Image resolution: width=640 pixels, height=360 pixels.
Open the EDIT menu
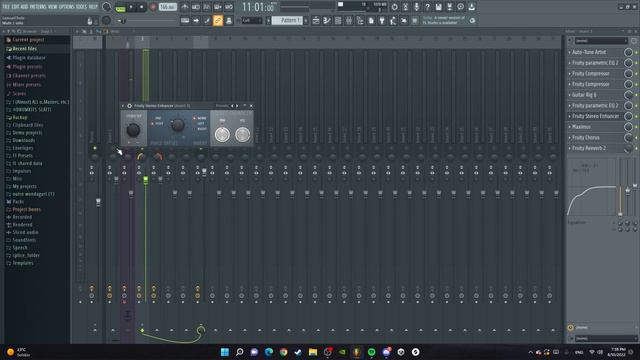pyautogui.click(x=16, y=7)
